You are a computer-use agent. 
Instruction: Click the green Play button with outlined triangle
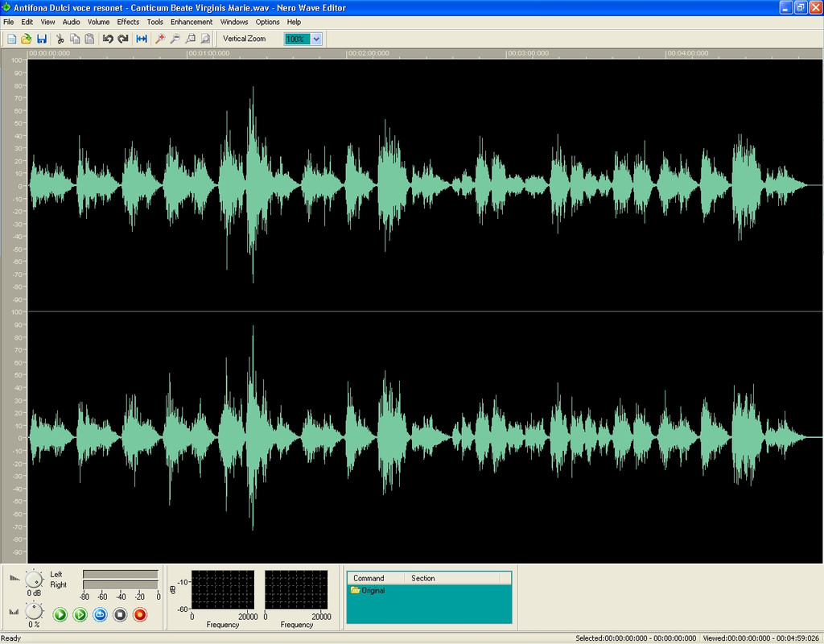80,614
